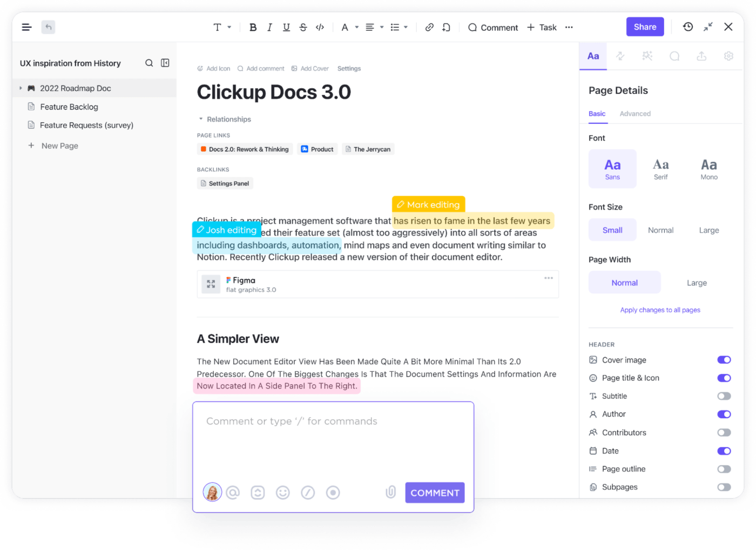
Task: Open the Docs 2.0: Rework & Thinking page link
Action: 245,149
